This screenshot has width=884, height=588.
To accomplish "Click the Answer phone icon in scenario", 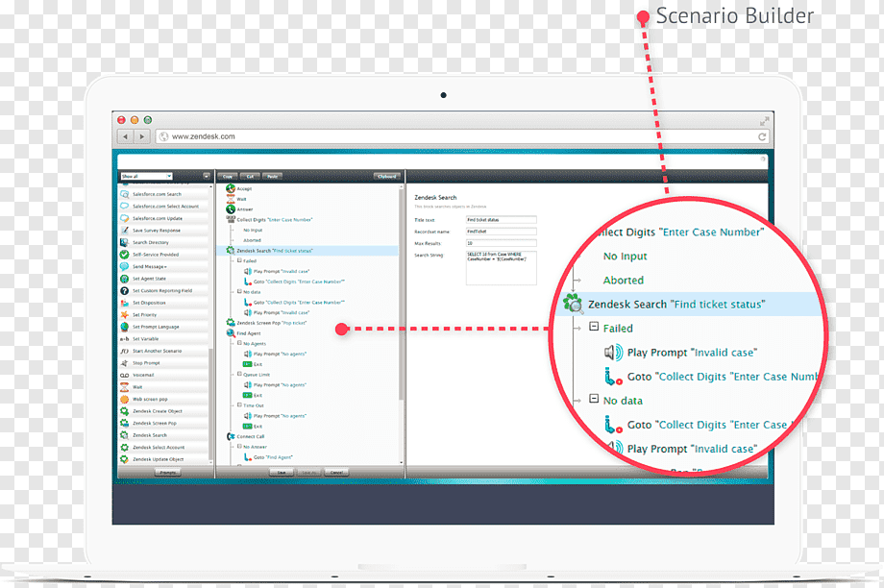I will click(231, 209).
